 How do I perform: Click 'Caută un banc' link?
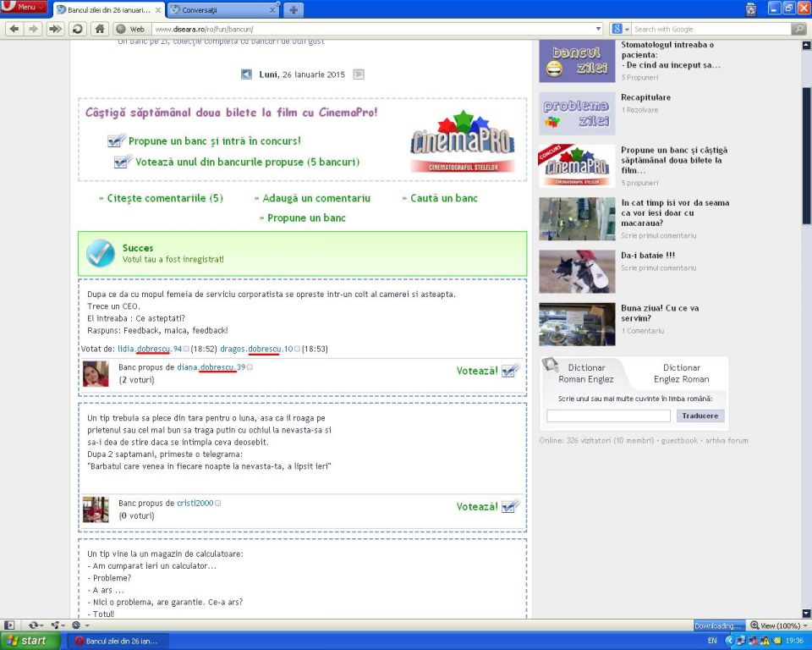click(x=444, y=198)
